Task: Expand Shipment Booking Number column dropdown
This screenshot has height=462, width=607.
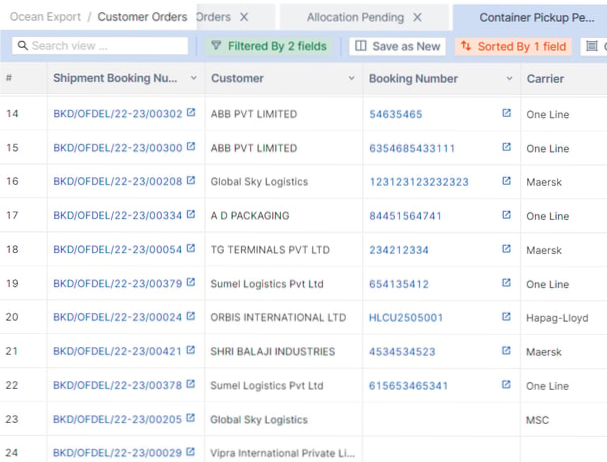Action: (x=192, y=79)
